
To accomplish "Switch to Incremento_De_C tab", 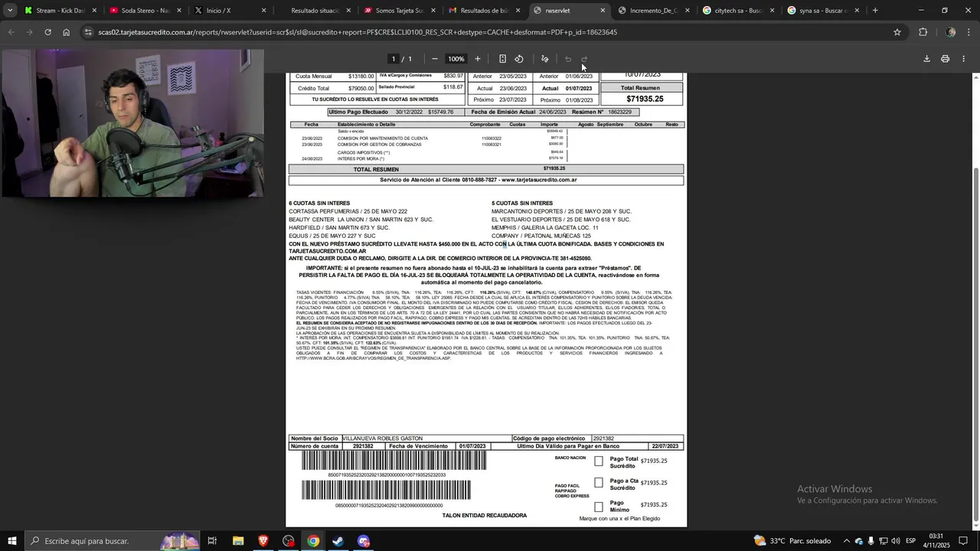I will coord(653,11).
